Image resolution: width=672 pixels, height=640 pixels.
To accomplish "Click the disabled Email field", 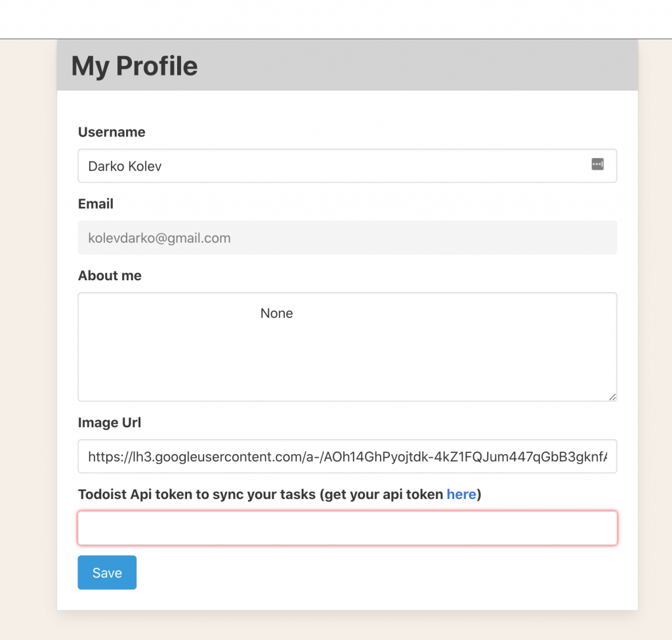I will pos(347,238).
